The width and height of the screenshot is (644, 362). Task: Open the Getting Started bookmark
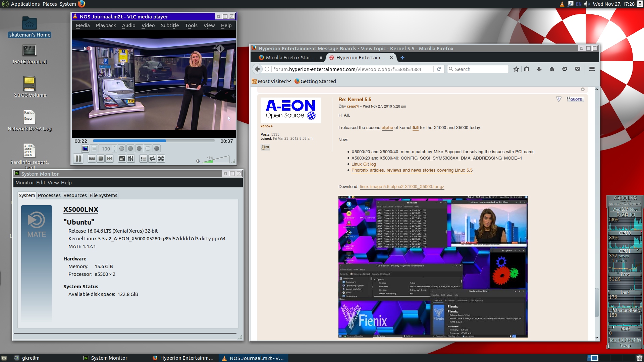[x=315, y=81]
